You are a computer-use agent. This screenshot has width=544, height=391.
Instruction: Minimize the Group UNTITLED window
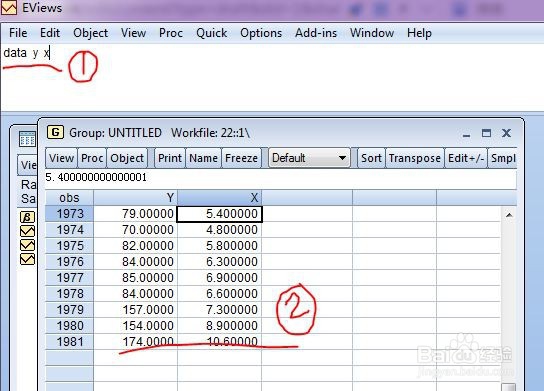(466, 134)
